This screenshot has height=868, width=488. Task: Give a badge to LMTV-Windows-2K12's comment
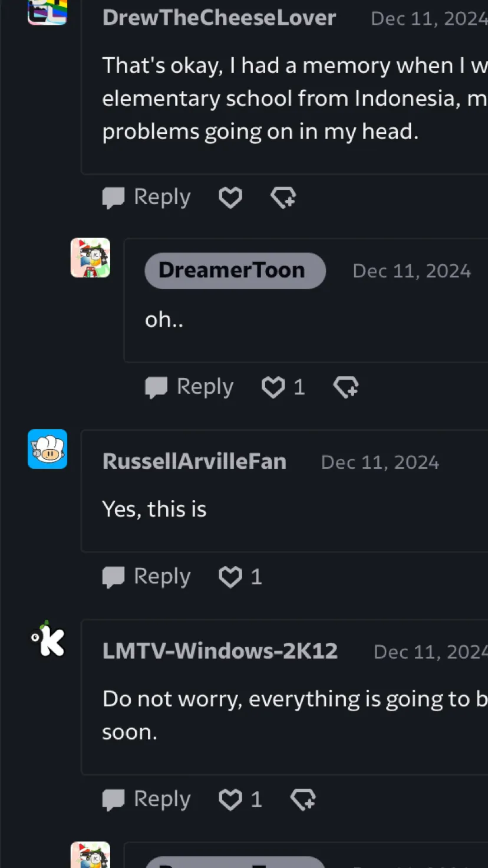click(x=303, y=800)
